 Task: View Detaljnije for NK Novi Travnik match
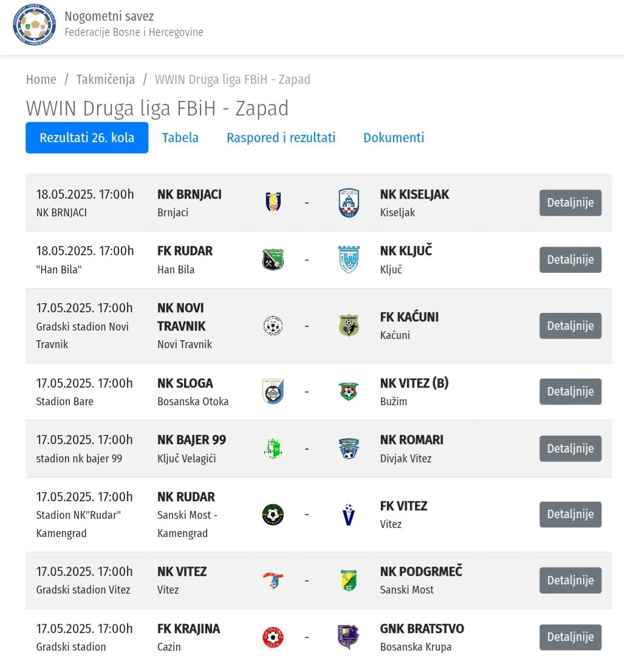(x=571, y=326)
